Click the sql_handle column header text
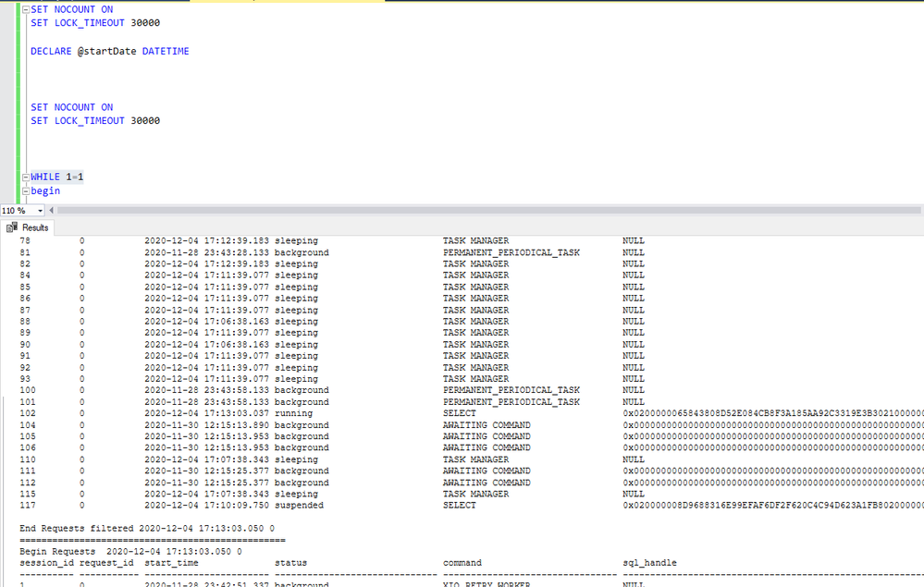The width and height of the screenshot is (924, 587). pos(649,563)
